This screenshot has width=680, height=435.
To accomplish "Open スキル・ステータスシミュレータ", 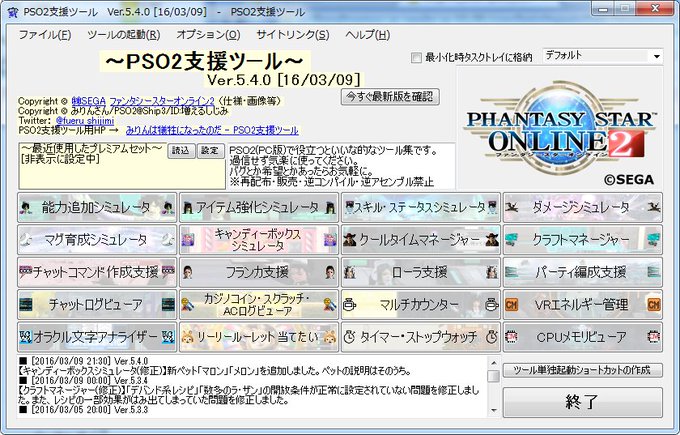I will pyautogui.click(x=421, y=208).
